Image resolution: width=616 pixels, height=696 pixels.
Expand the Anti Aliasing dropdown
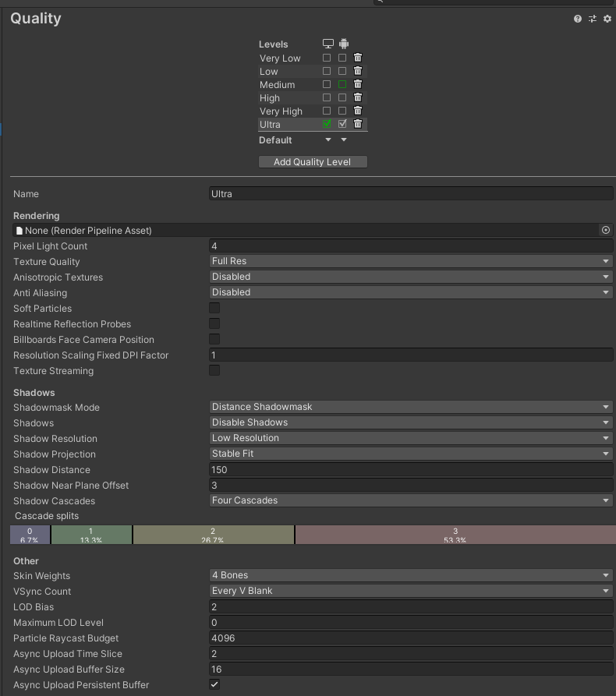[410, 292]
